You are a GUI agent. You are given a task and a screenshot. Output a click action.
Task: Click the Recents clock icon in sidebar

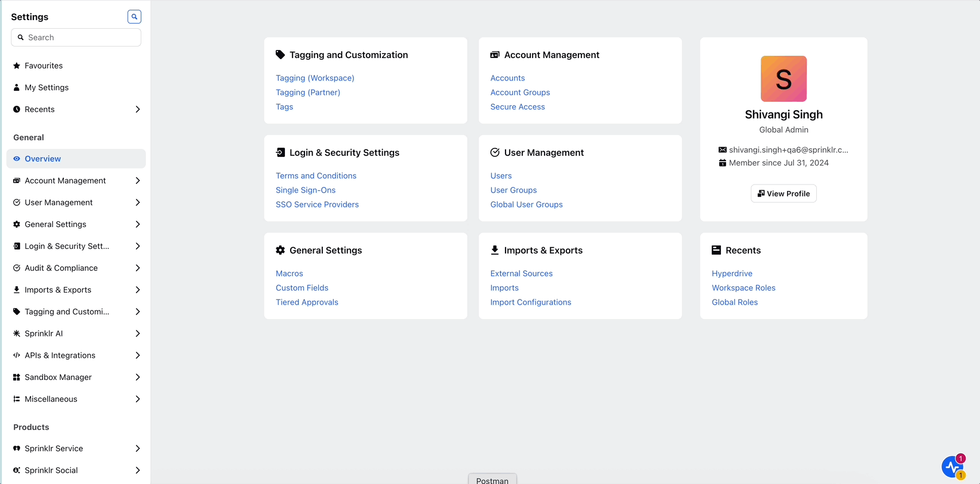17,109
